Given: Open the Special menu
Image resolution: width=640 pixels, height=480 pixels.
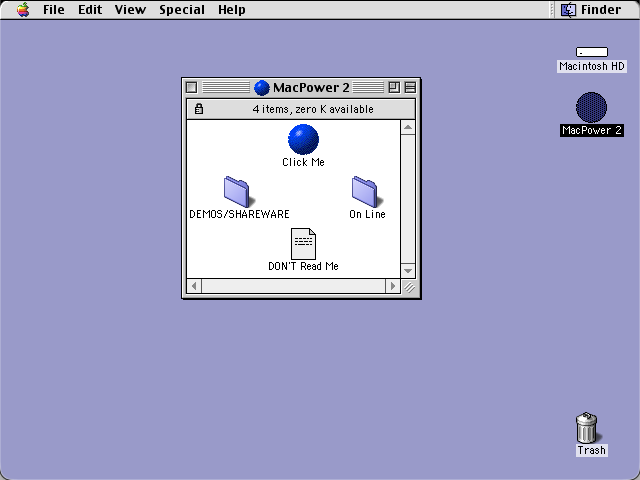Looking at the screenshot, I should (x=182, y=9).
